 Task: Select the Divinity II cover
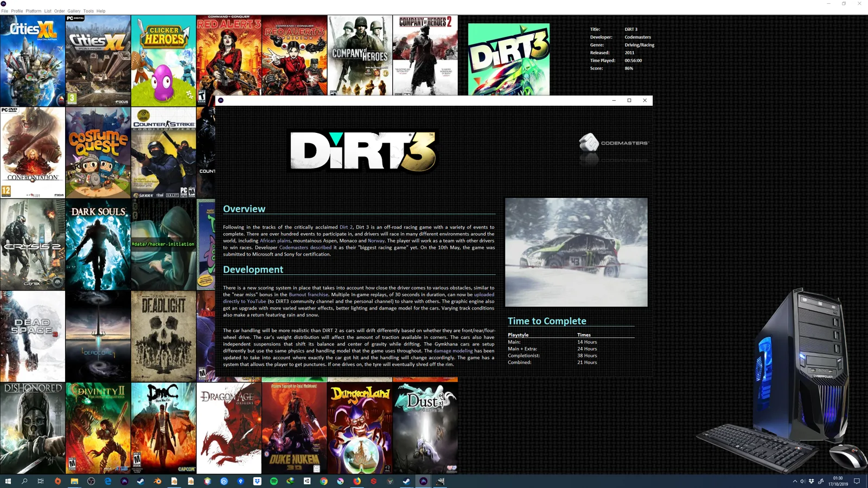98,428
